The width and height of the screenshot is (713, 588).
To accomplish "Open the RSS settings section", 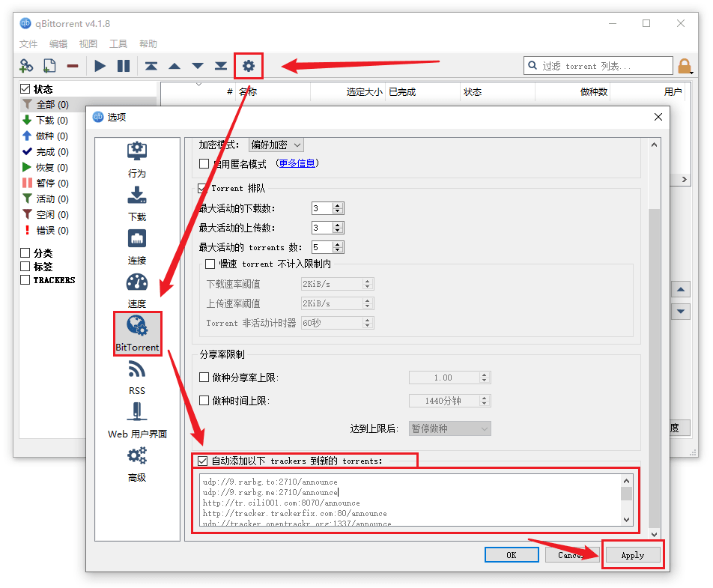I will click(x=137, y=377).
